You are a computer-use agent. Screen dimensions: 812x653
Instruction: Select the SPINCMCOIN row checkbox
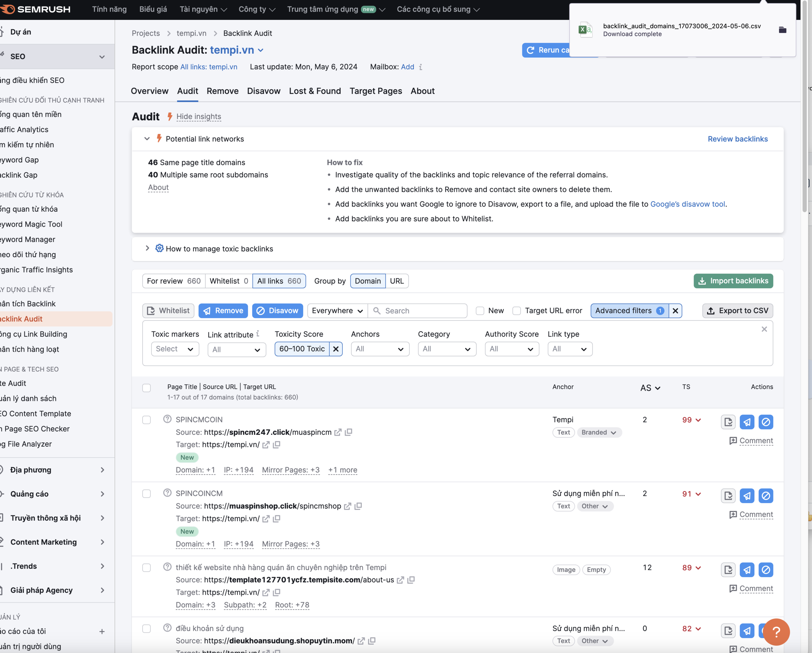[147, 420]
